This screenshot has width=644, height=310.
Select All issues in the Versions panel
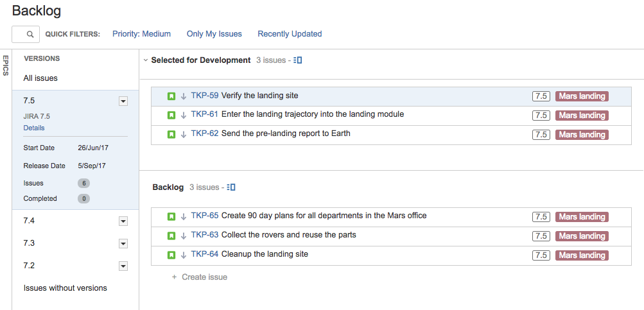pyautogui.click(x=40, y=78)
